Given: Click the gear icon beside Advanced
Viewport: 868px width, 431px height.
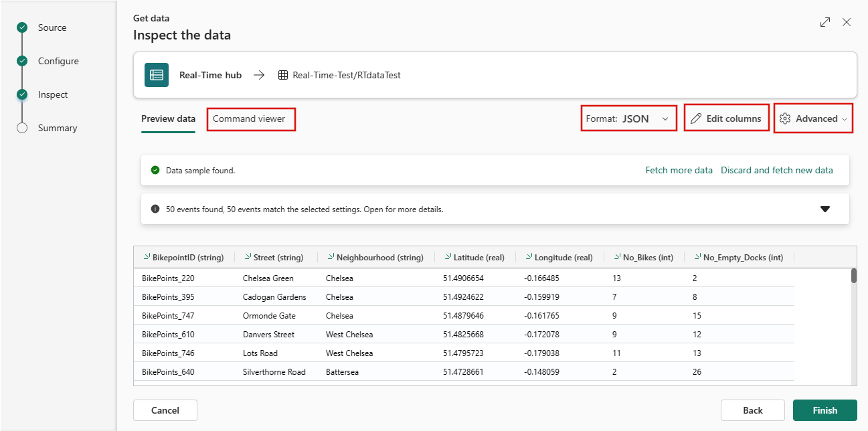Looking at the screenshot, I should point(786,118).
